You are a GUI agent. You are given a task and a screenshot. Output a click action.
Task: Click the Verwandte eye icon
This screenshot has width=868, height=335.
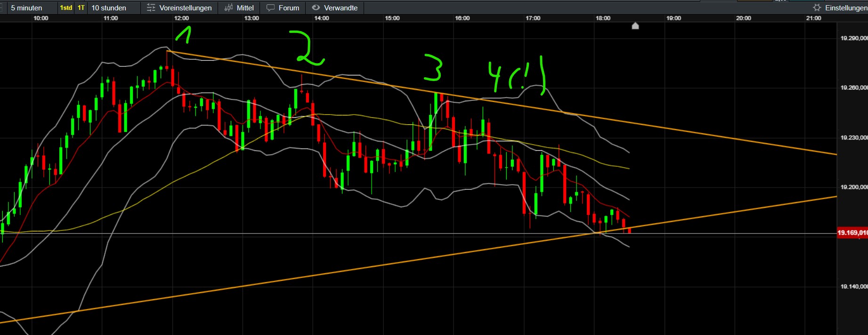pyautogui.click(x=316, y=8)
